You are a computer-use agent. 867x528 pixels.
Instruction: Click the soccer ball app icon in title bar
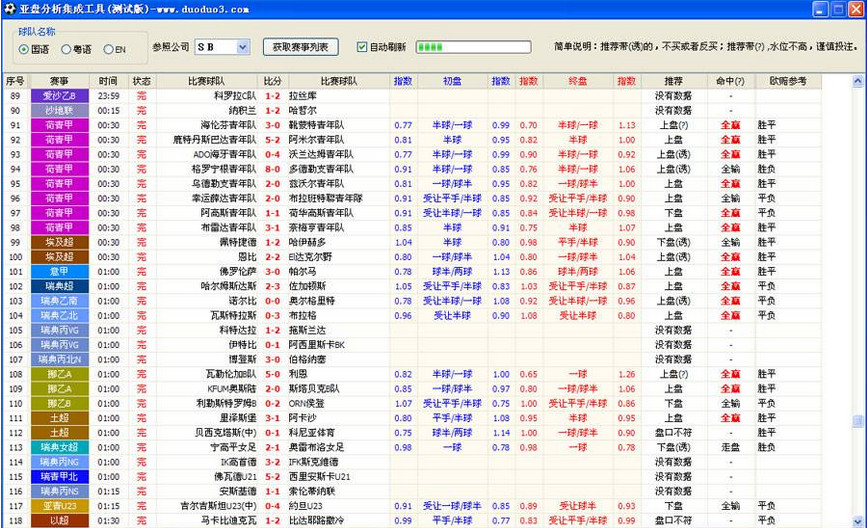9,9
